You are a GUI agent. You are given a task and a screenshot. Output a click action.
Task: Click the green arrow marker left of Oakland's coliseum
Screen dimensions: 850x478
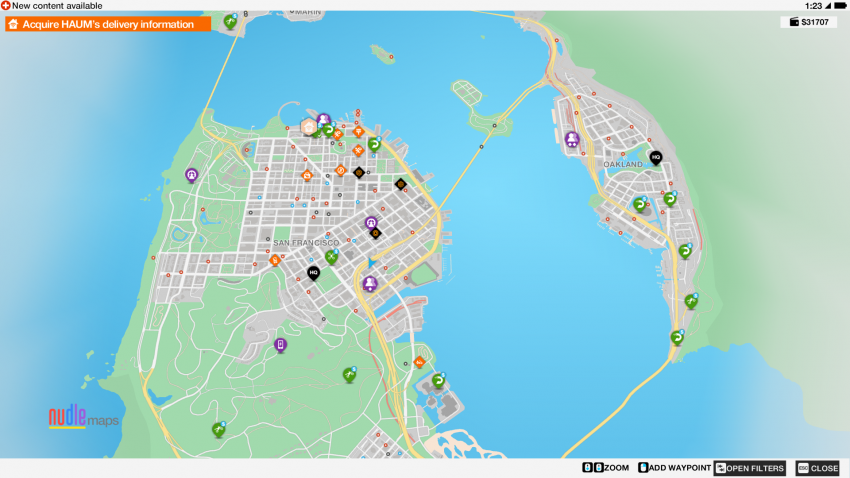pyautogui.click(x=640, y=205)
